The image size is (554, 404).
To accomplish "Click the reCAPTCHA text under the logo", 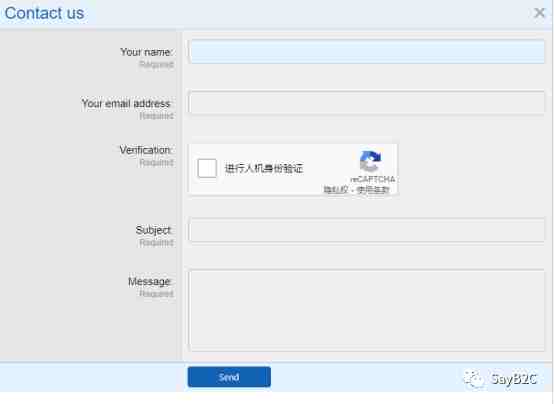I will click(373, 179).
